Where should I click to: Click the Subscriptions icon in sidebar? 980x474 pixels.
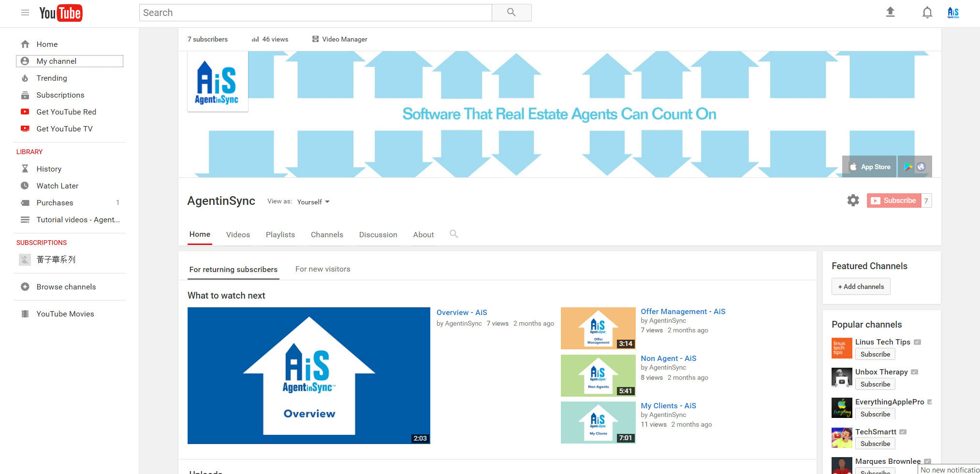(25, 95)
